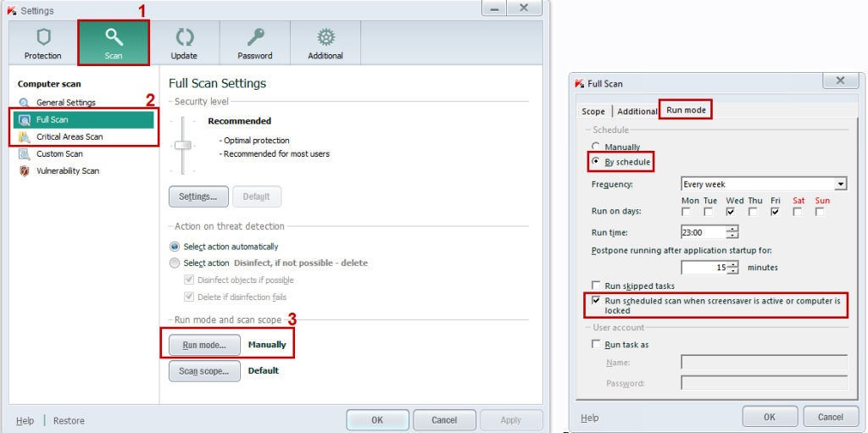The width and height of the screenshot is (868, 433).
Task: Switch to the Scope tab
Action: [593, 111]
